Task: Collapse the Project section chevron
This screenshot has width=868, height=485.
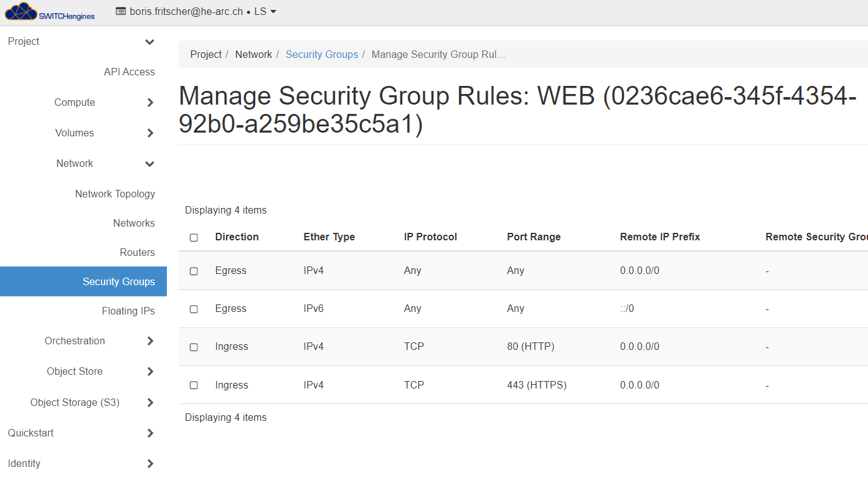Action: point(149,42)
